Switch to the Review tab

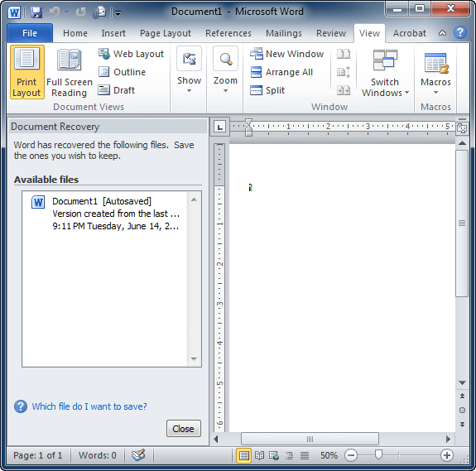tap(331, 33)
